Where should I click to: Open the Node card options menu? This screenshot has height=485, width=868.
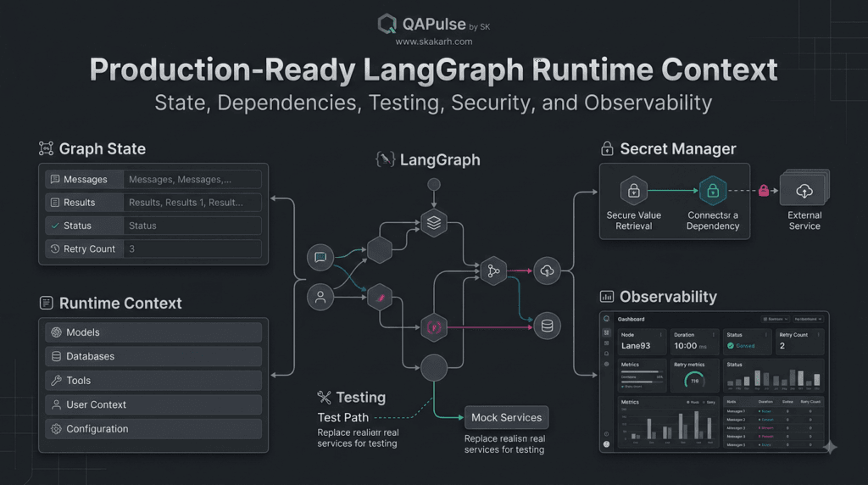pos(660,334)
